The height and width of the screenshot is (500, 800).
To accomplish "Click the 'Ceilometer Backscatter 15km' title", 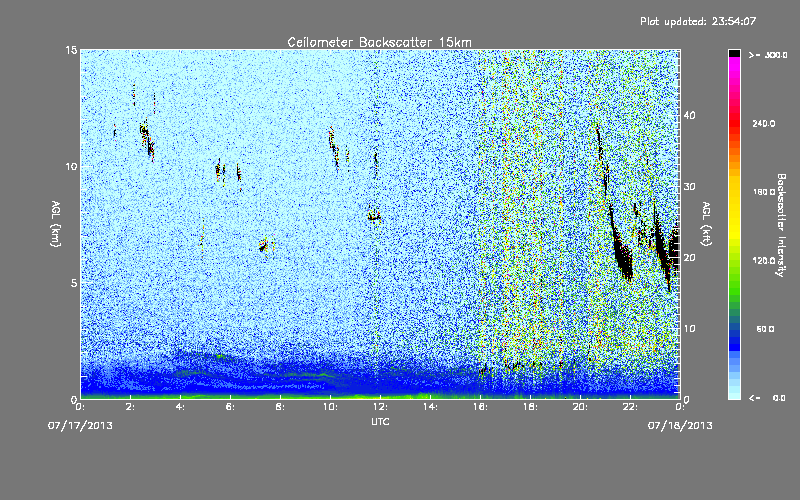I will pyautogui.click(x=380, y=42).
